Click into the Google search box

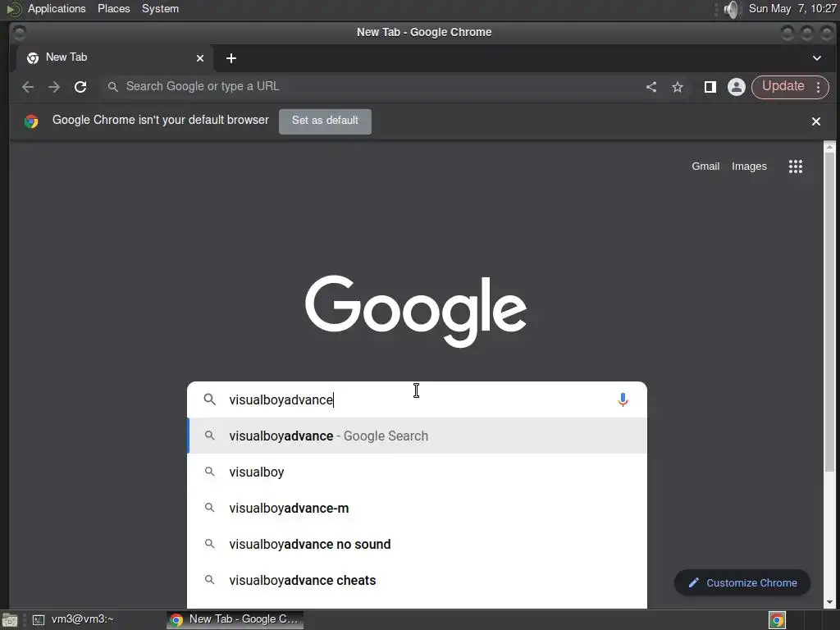(x=418, y=399)
